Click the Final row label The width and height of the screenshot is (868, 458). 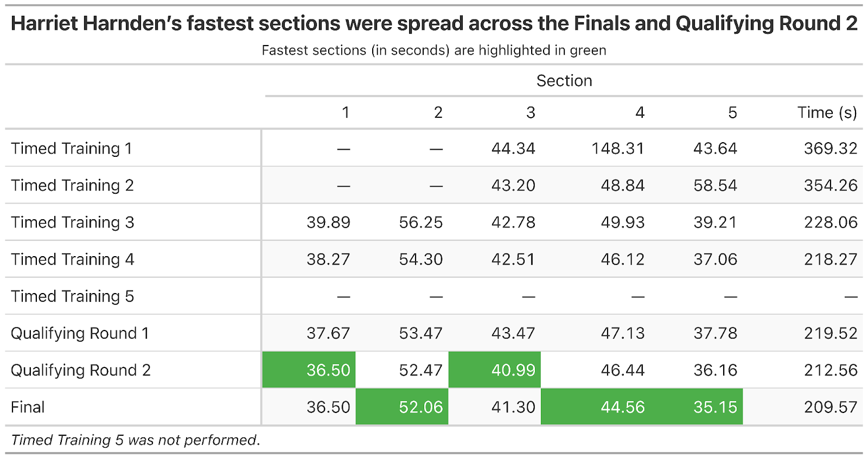pos(28,407)
